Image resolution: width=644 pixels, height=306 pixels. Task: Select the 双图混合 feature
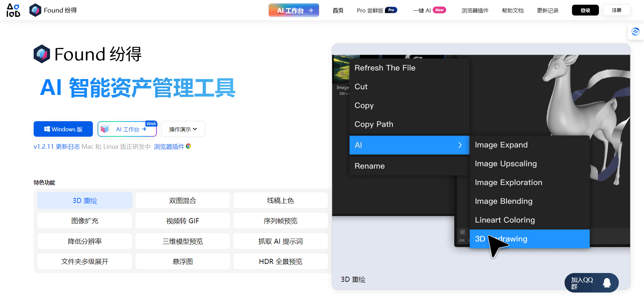pyautogui.click(x=182, y=200)
